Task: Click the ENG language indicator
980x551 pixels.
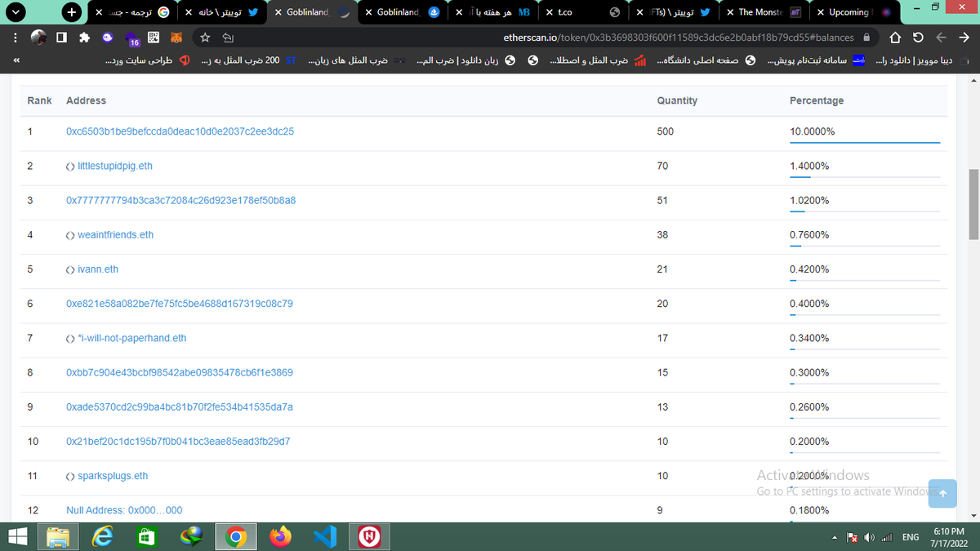Action: 910,537
